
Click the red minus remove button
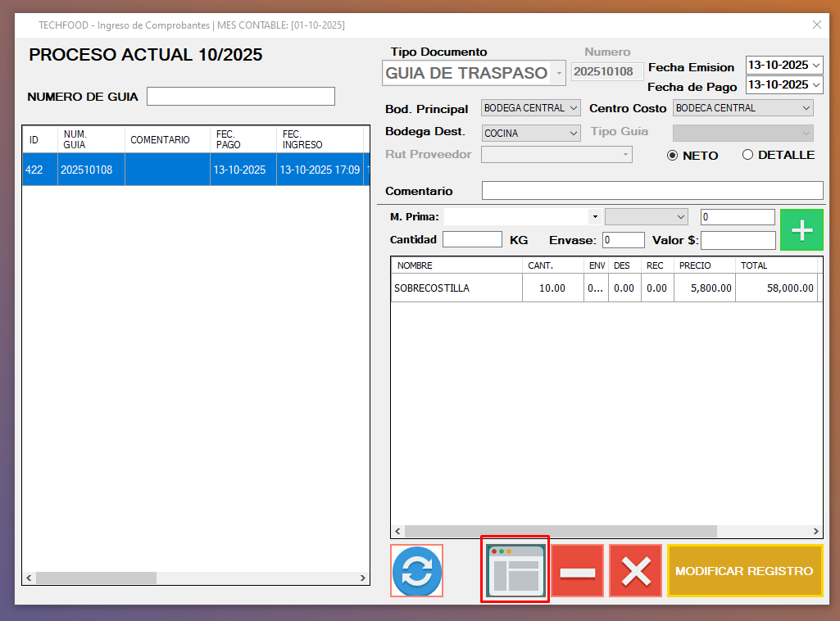coord(577,570)
